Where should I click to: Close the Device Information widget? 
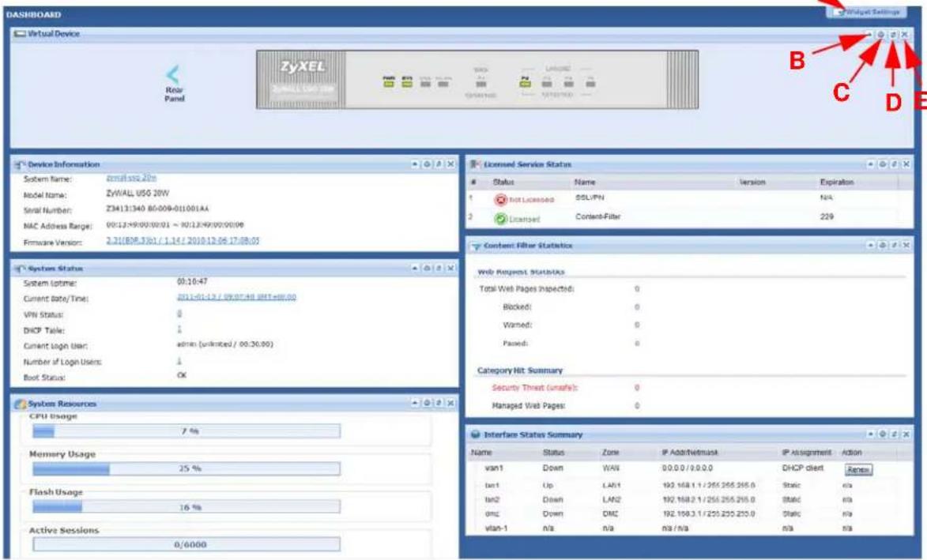click(x=450, y=164)
